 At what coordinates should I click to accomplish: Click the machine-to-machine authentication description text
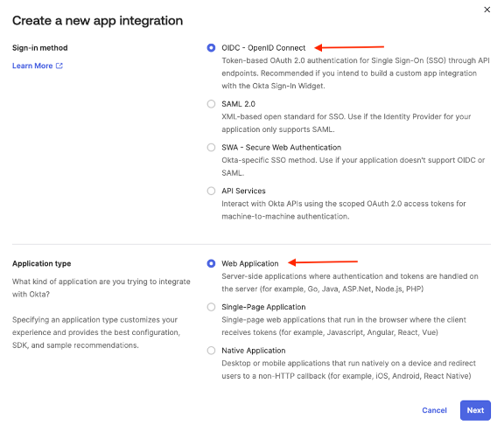[344, 210]
